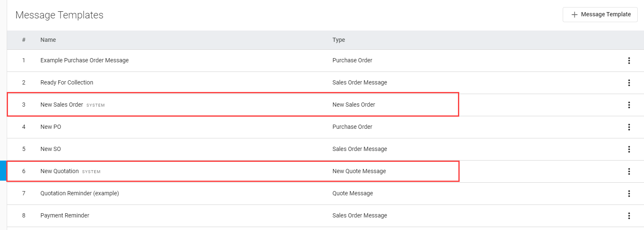The image size is (644, 230).
Task: Open the Ready For Collection template
Action: click(x=67, y=82)
